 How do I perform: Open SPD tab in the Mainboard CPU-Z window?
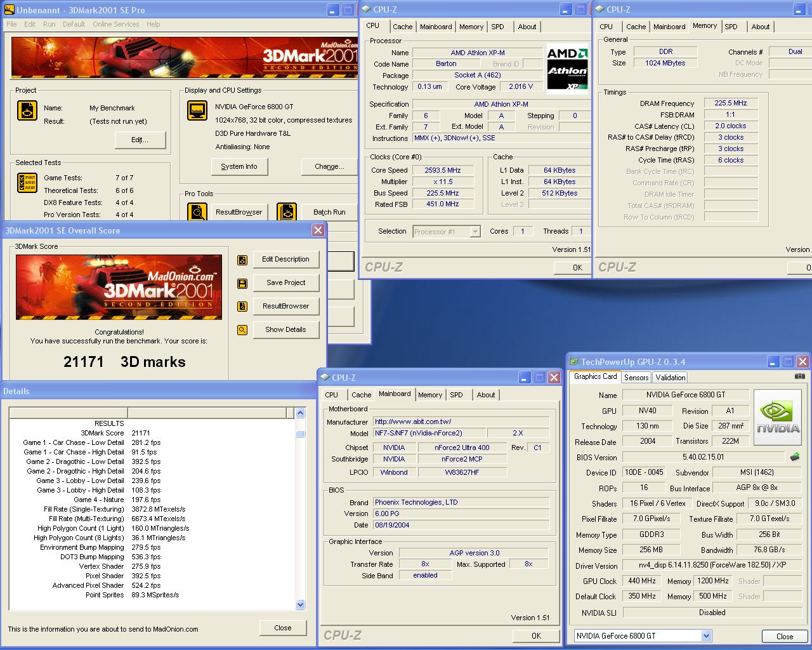pyautogui.click(x=456, y=395)
